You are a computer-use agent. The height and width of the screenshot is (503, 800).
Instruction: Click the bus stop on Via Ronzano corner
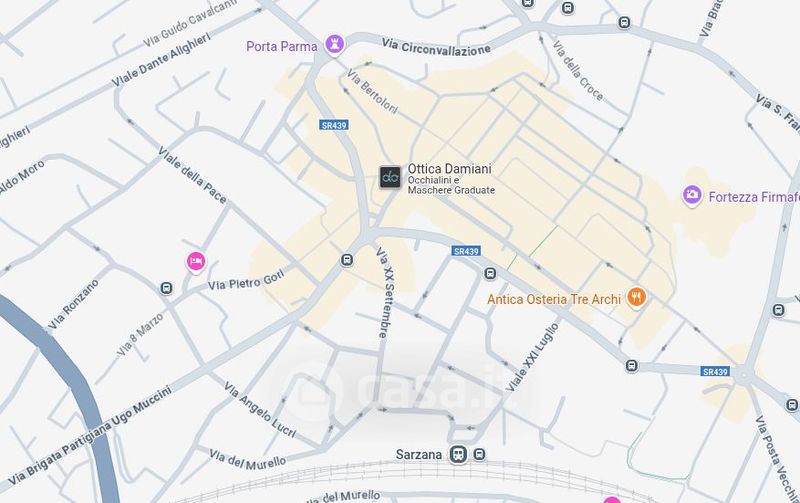point(166,289)
